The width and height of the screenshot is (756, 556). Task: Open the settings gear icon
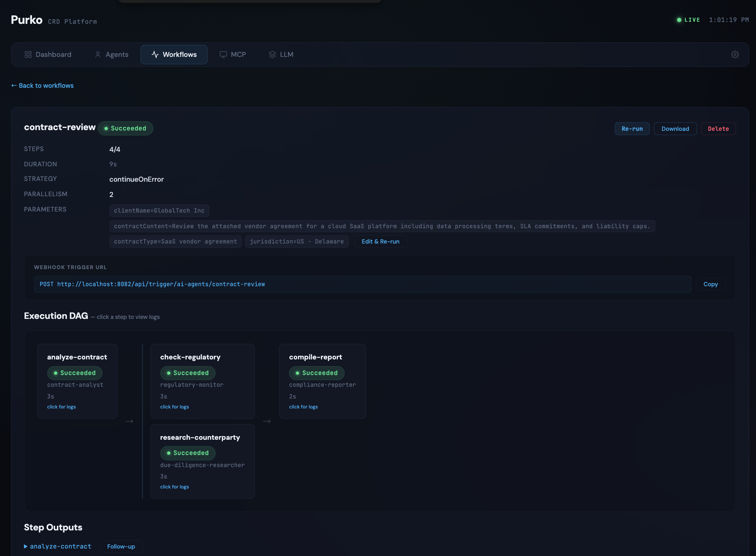[735, 54]
